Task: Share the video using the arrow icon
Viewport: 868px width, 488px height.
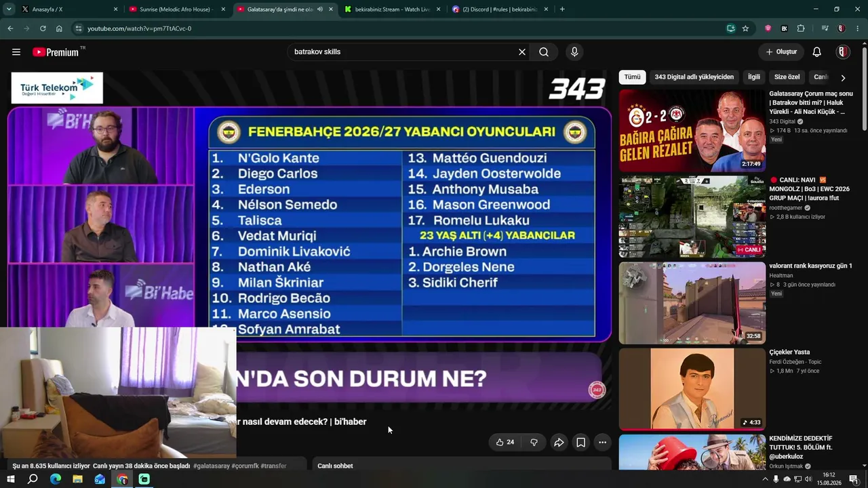Action: pos(559,443)
